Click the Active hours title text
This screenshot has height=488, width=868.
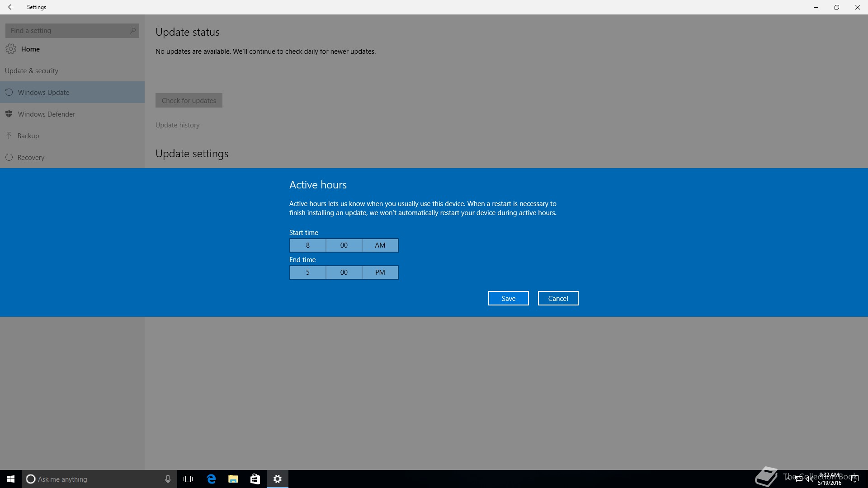pyautogui.click(x=318, y=185)
